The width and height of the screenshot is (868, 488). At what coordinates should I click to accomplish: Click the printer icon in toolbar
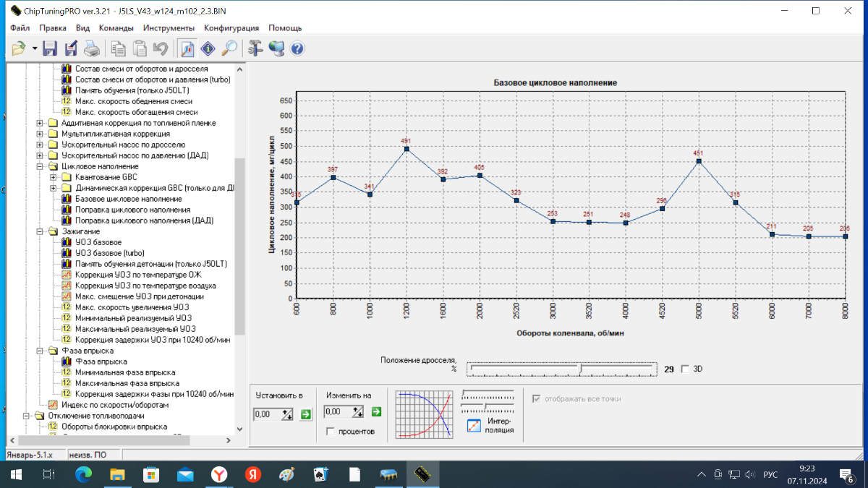click(x=91, y=48)
